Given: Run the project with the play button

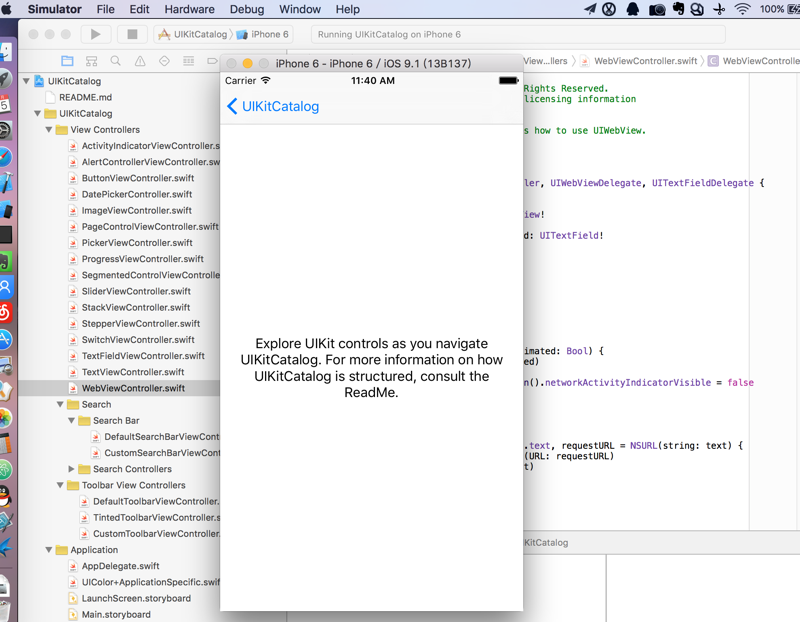Looking at the screenshot, I should (95, 34).
